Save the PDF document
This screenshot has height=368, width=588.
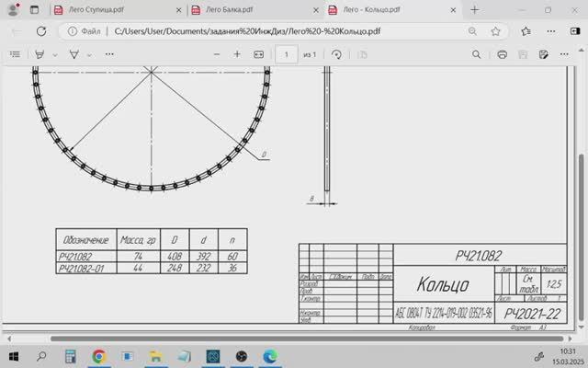click(x=523, y=54)
